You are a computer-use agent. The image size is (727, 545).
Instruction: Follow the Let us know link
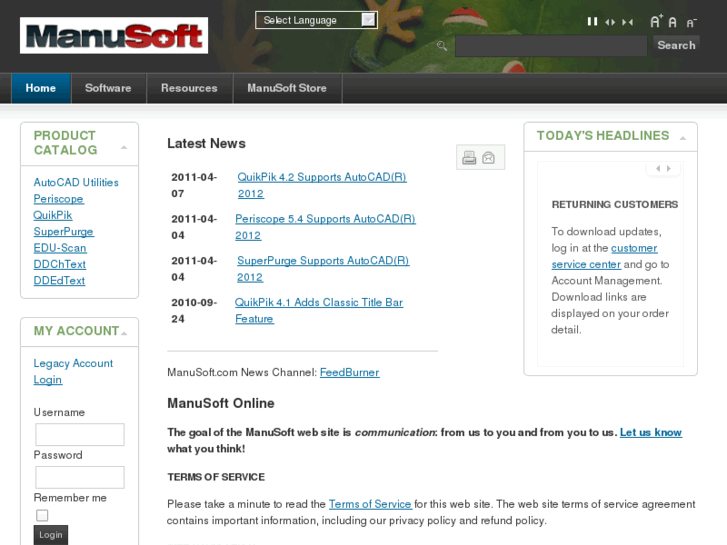[x=650, y=432]
